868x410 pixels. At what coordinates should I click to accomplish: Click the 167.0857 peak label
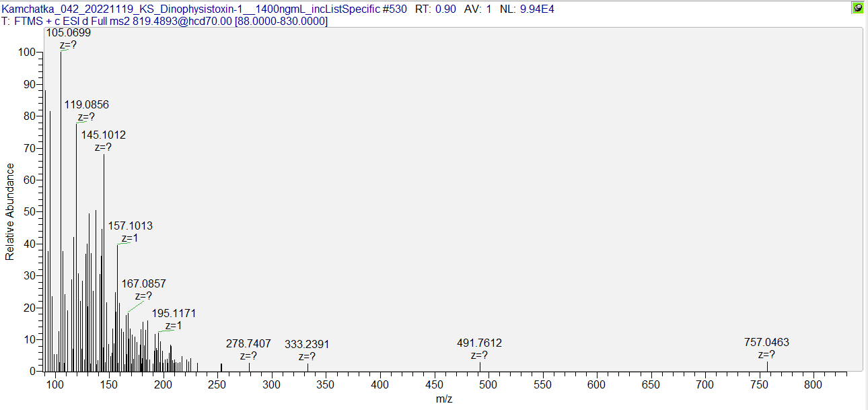[143, 284]
